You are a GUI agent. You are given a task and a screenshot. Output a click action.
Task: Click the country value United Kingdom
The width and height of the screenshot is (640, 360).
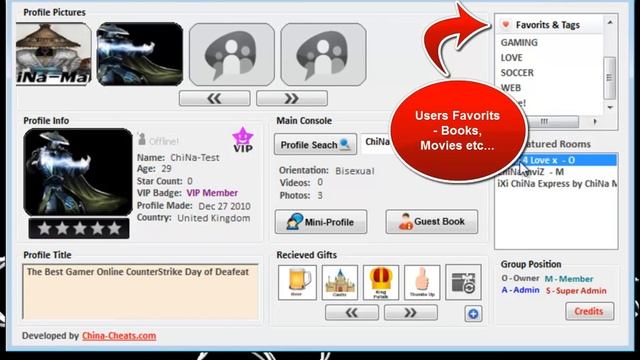[x=213, y=218]
